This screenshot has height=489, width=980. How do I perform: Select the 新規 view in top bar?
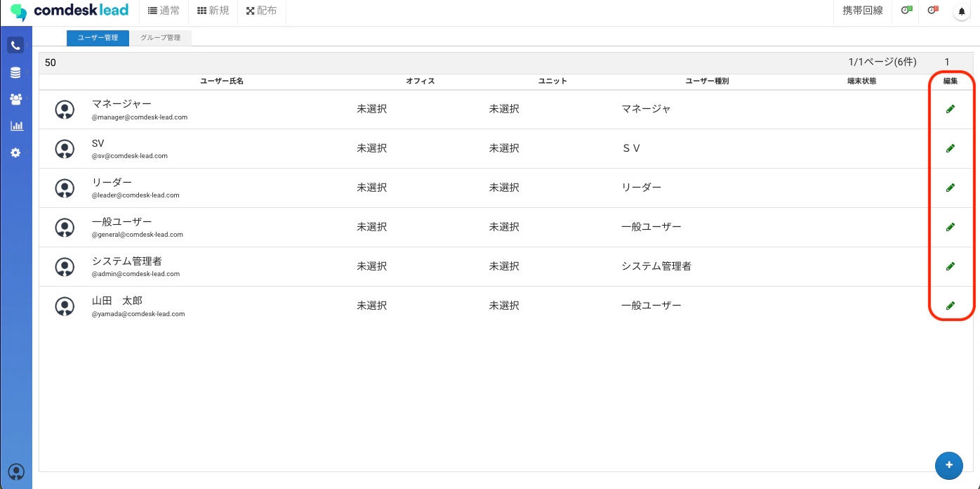pos(213,11)
